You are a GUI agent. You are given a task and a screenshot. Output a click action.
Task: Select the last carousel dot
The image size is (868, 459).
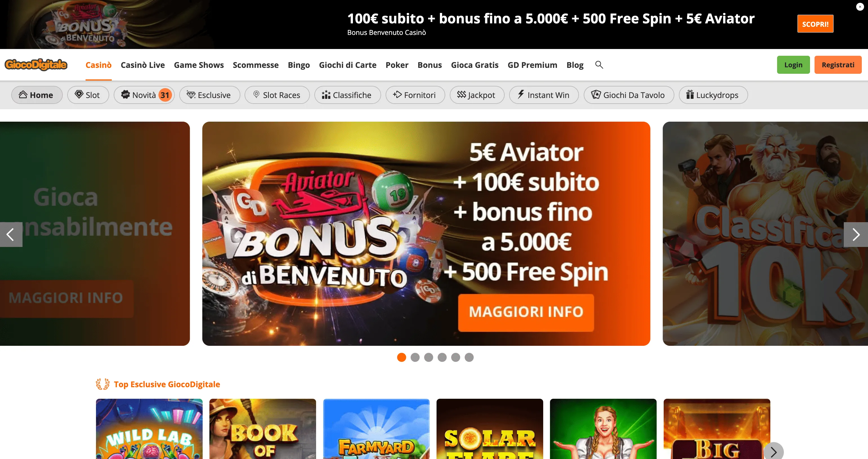point(469,357)
